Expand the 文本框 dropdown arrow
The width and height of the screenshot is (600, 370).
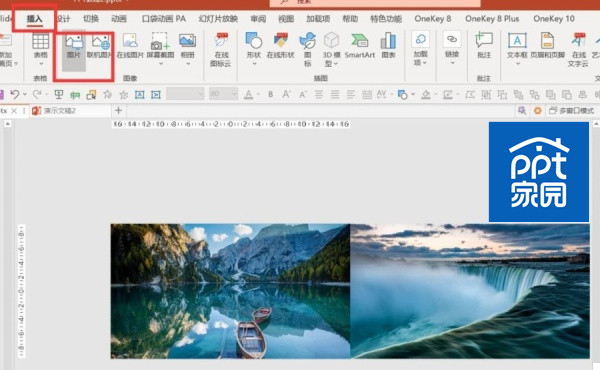518,64
